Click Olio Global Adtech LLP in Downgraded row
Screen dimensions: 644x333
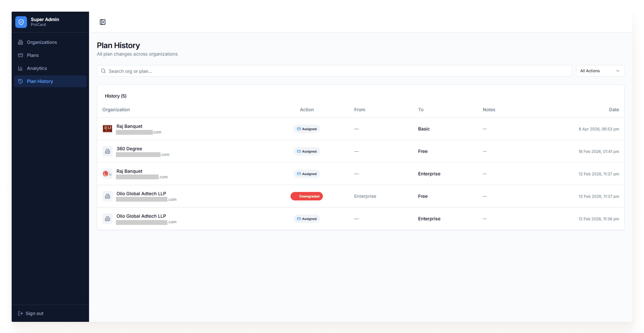click(x=141, y=194)
